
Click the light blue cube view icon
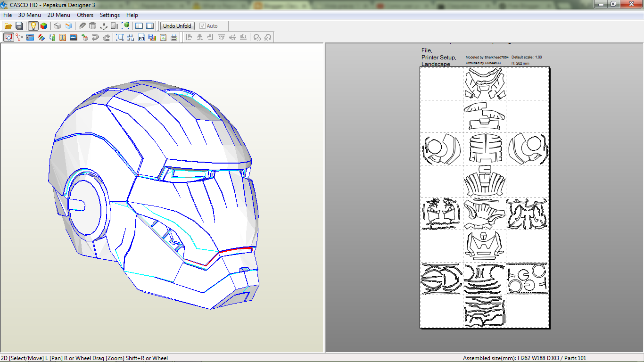coord(69,26)
